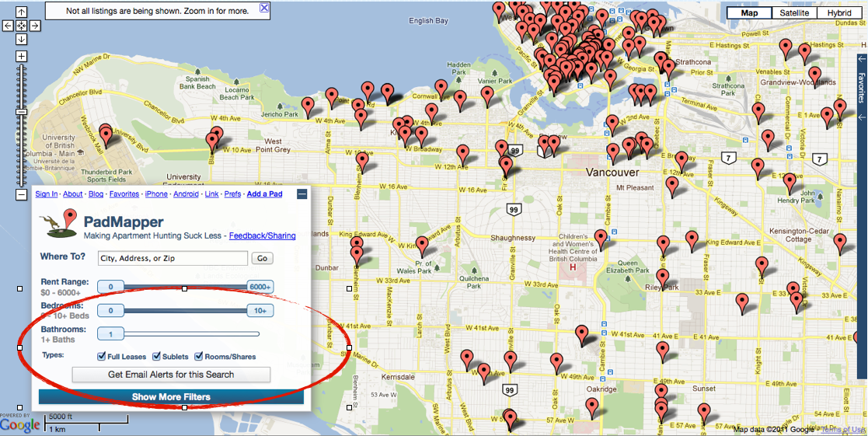Image resolution: width=868 pixels, height=436 pixels.
Task: Pan the map down with the arrow
Action: 21,39
